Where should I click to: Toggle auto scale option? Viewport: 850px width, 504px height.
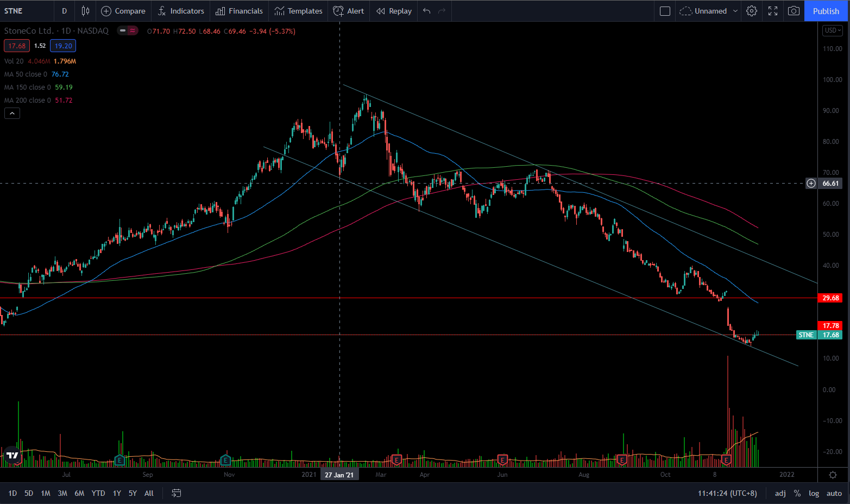click(x=834, y=493)
